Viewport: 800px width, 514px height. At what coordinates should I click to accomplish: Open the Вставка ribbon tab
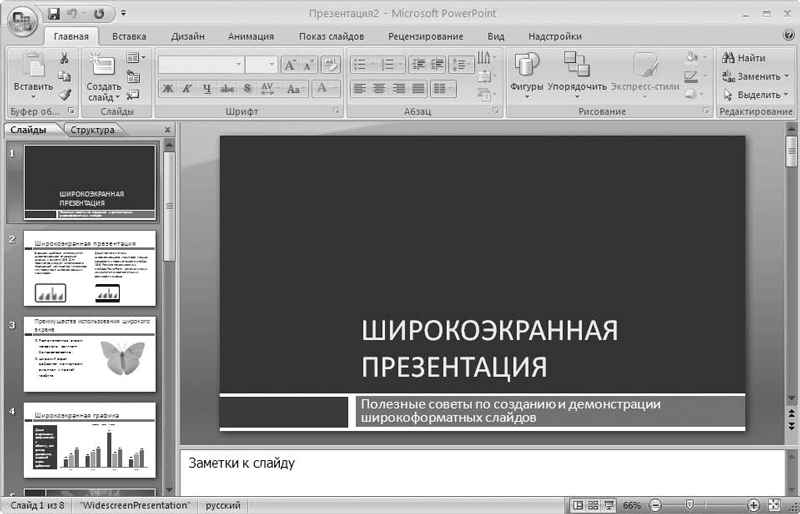[x=129, y=37]
